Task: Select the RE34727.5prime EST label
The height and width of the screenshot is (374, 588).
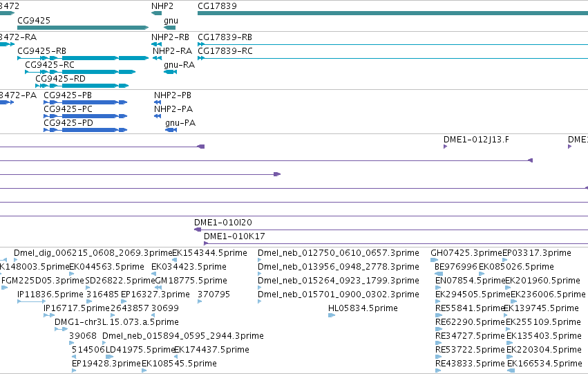Action: [x=470, y=336]
